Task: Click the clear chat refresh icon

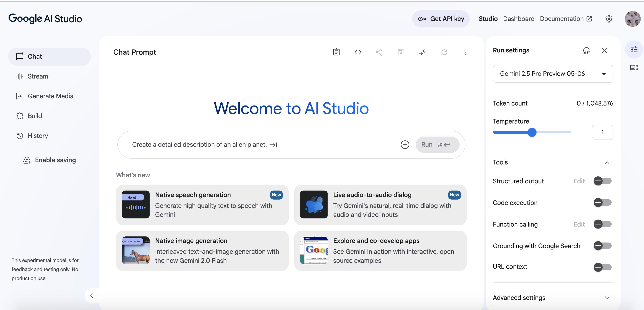Action: (444, 52)
